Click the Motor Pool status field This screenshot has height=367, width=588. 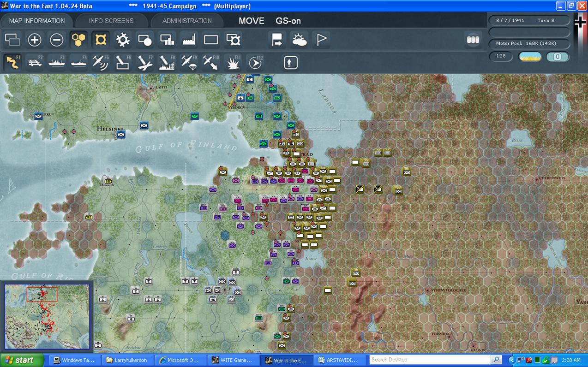[x=529, y=43]
